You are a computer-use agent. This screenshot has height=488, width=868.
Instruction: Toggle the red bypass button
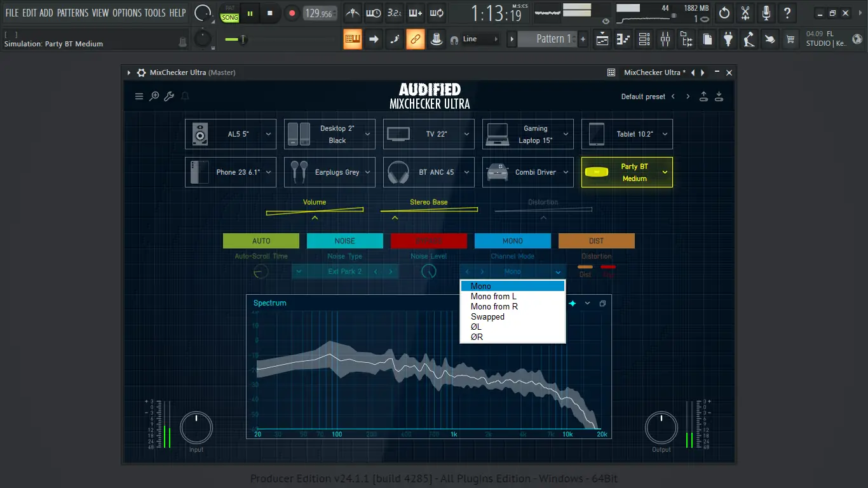pos(429,241)
